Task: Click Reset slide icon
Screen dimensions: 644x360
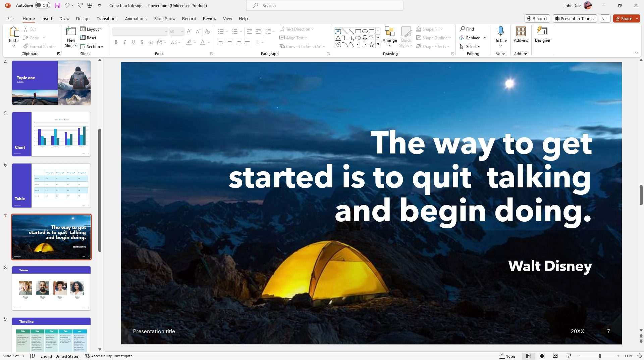Action: click(83, 38)
